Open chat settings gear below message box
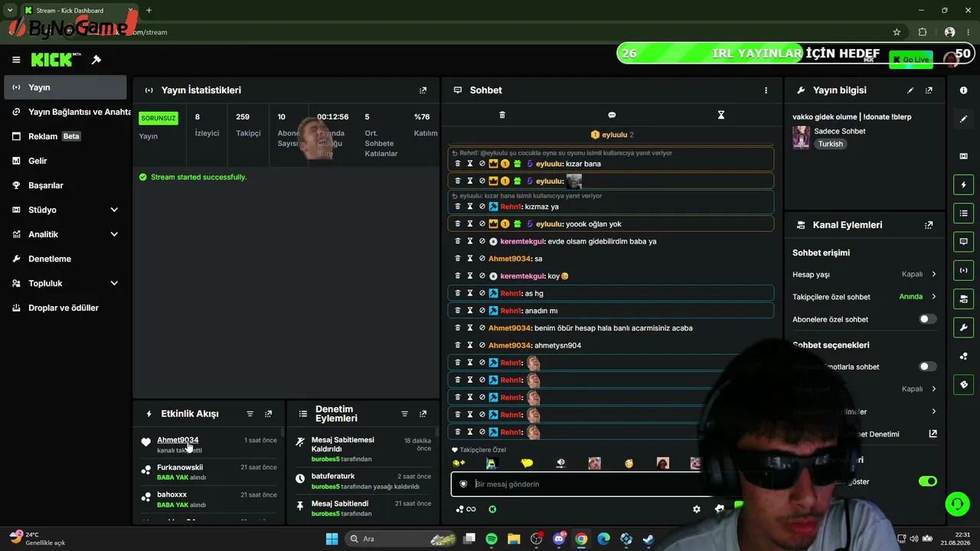Viewport: 980px width, 551px height. [x=697, y=509]
